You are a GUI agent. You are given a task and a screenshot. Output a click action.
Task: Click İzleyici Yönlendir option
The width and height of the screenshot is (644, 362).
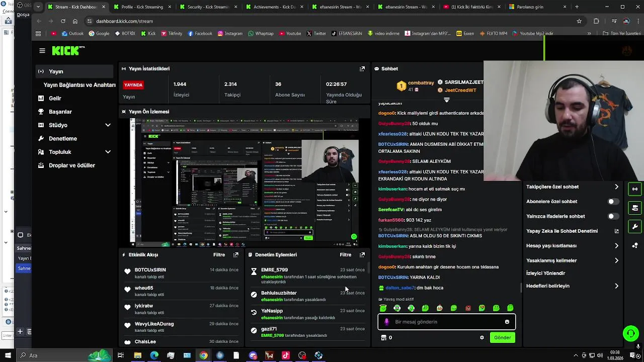coord(545,274)
